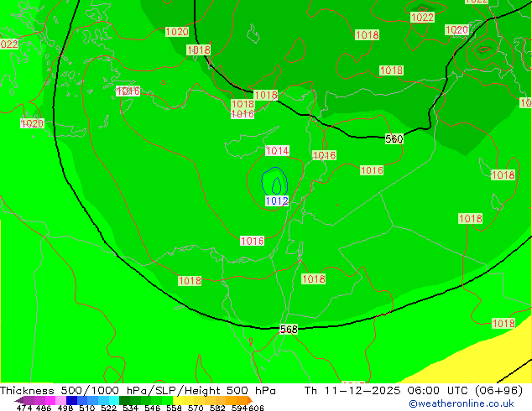Click the map title starting with Thickness 500/1000
The height and width of the screenshot is (411, 532).
click(138, 390)
